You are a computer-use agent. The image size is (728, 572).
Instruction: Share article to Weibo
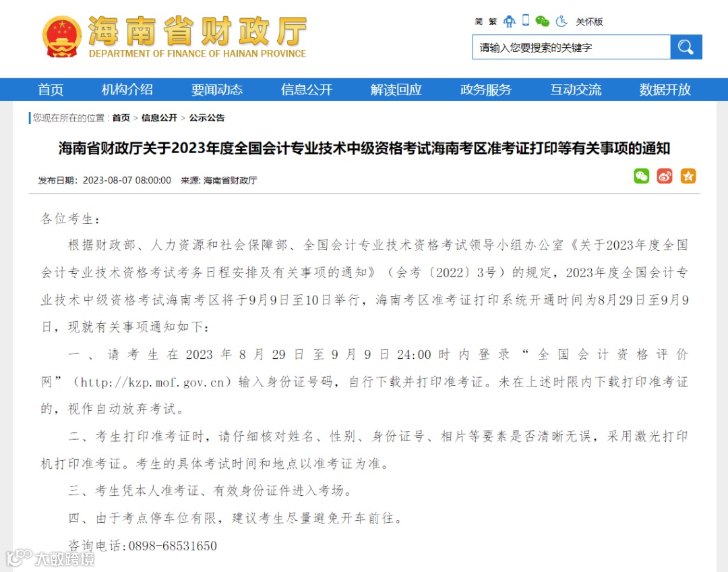coord(665,176)
